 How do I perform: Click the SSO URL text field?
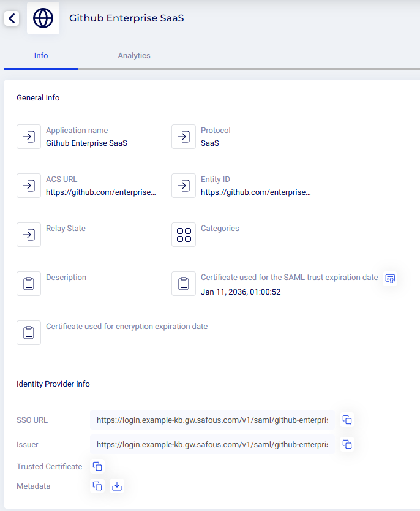[x=212, y=420]
